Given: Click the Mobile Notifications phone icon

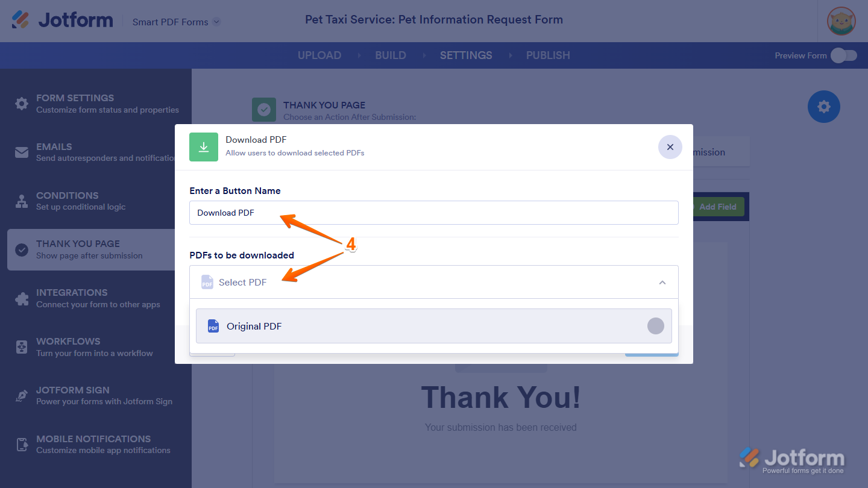Looking at the screenshot, I should click(22, 445).
